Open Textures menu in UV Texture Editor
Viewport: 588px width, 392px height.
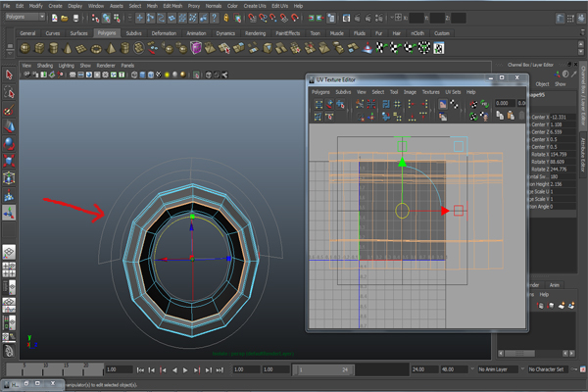(x=431, y=92)
